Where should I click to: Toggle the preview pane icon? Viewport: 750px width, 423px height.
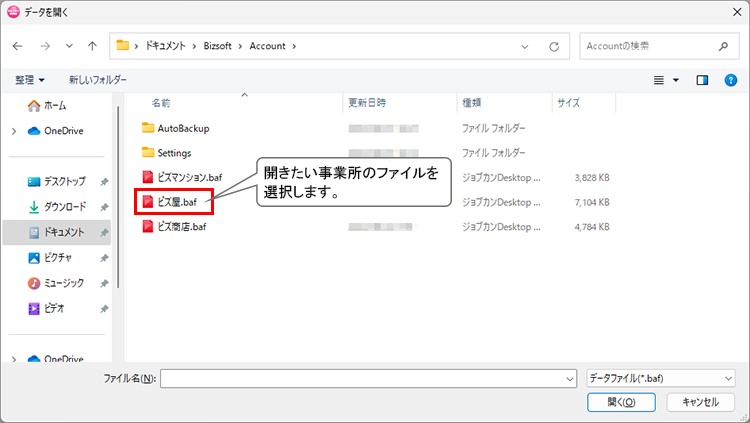[702, 79]
